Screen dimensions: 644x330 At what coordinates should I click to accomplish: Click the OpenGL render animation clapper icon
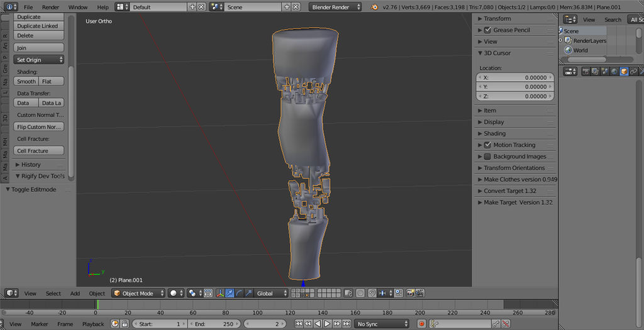coord(419,294)
